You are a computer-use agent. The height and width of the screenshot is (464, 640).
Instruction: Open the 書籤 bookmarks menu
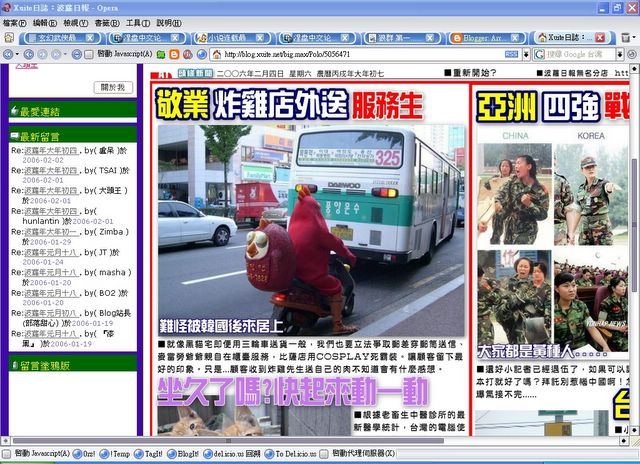point(107,23)
